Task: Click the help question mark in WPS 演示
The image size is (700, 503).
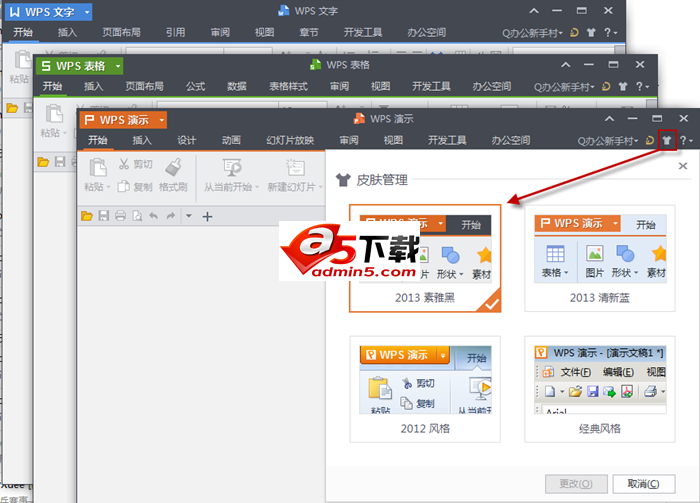Action: [x=683, y=141]
